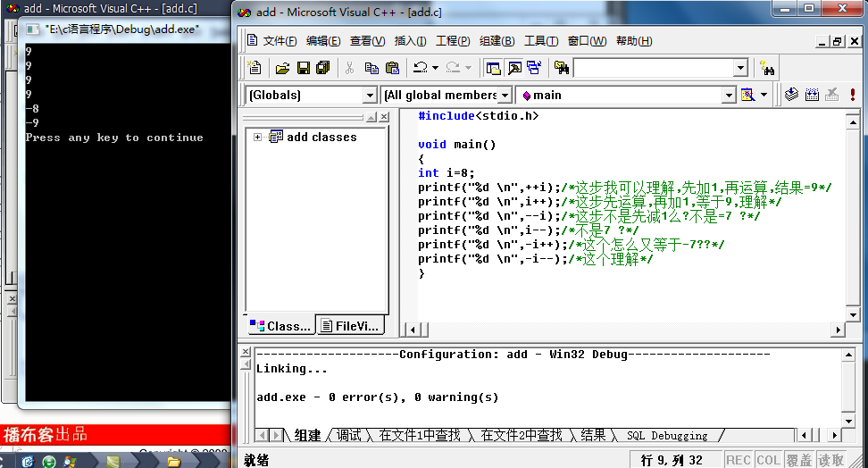Click the code editor scroll right arrow
Screen dimensions: 868x468
(x=839, y=330)
